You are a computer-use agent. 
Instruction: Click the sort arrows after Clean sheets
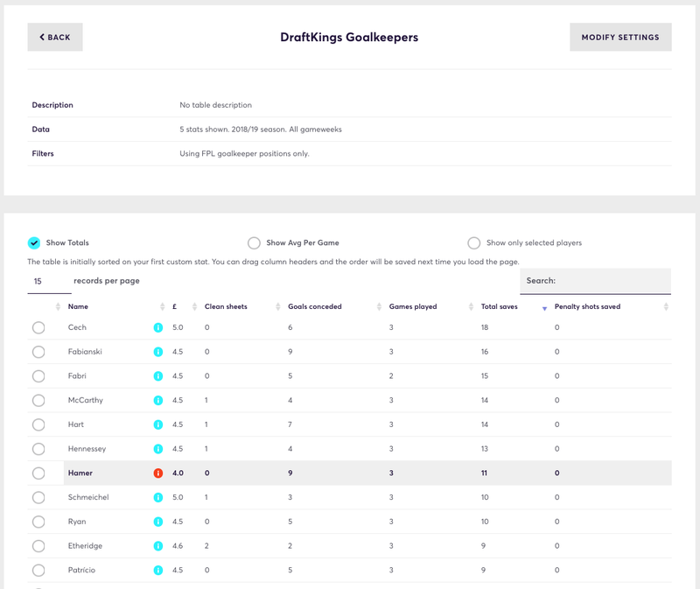click(x=278, y=306)
